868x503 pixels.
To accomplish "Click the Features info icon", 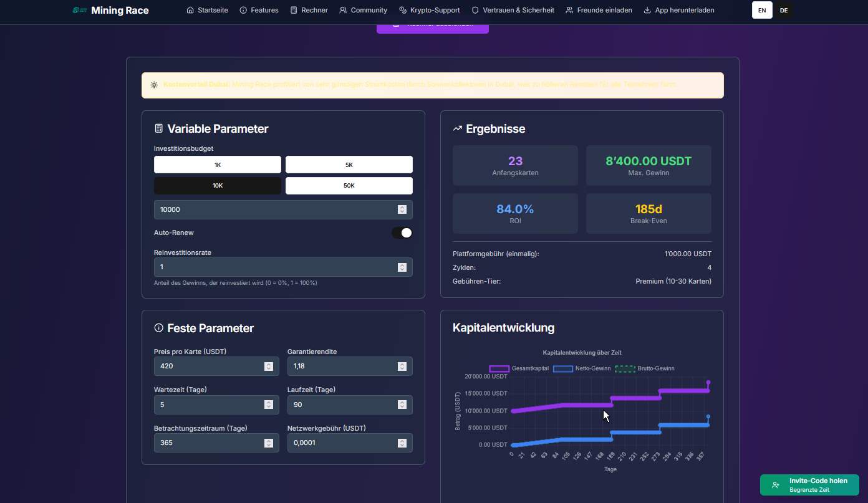I will [x=243, y=10].
